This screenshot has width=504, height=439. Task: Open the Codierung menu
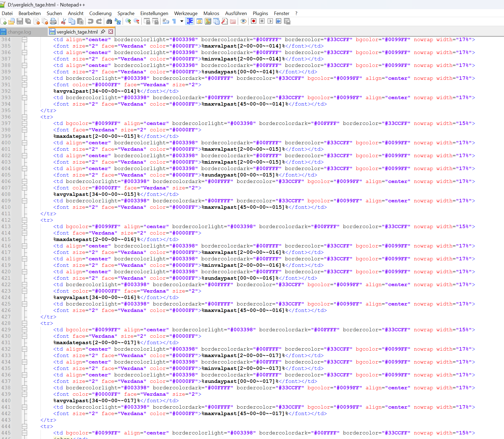coord(100,13)
